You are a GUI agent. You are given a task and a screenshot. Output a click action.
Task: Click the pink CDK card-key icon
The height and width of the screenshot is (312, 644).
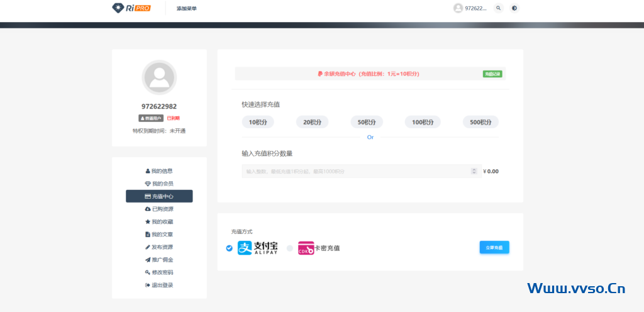pyautogui.click(x=306, y=248)
